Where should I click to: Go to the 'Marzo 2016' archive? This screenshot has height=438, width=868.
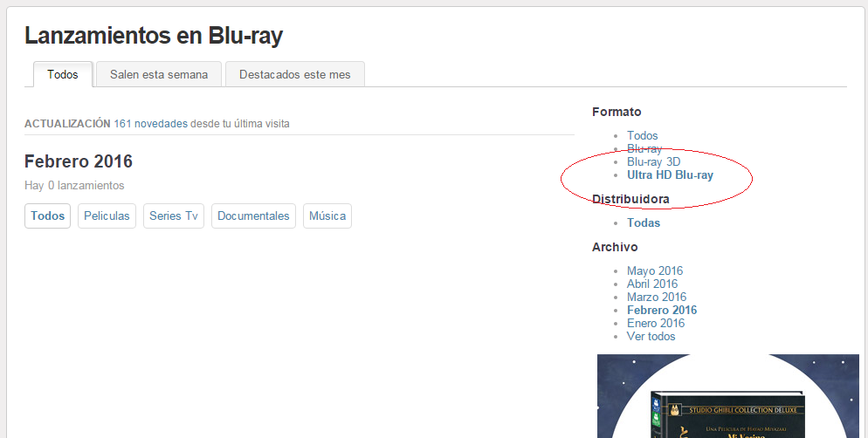click(656, 297)
